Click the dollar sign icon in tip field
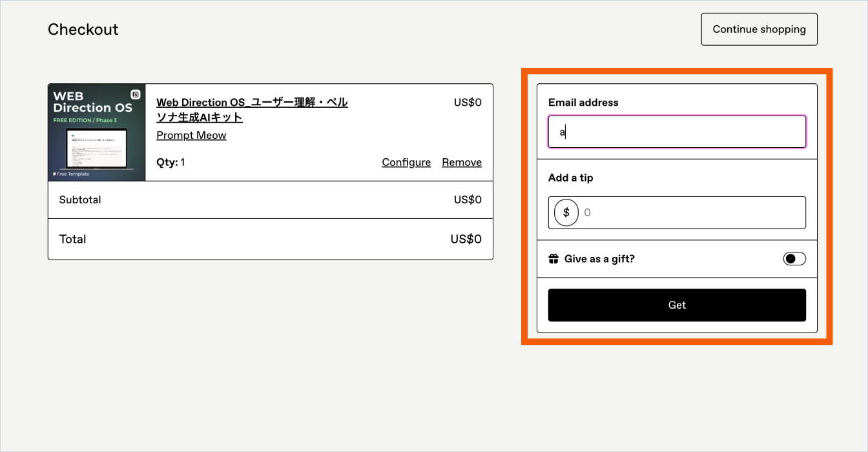The image size is (868, 452). 566,212
